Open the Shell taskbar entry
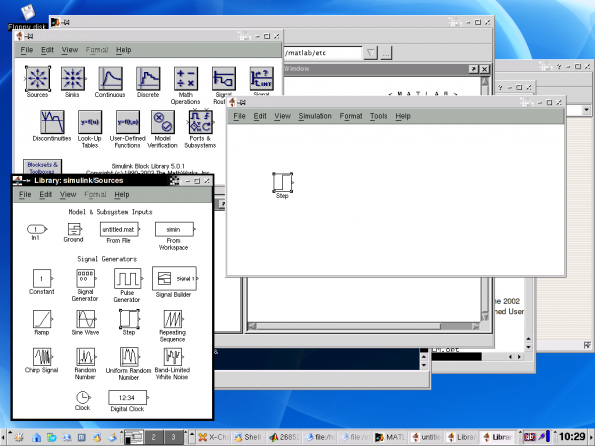This screenshot has height=446, width=595. [249, 437]
